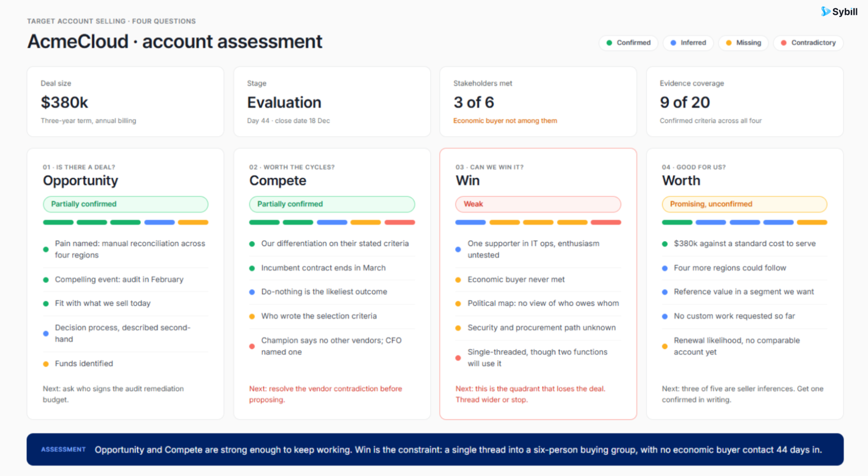Click the Worth card heading
This screenshot has height=476, width=868.
[681, 181]
